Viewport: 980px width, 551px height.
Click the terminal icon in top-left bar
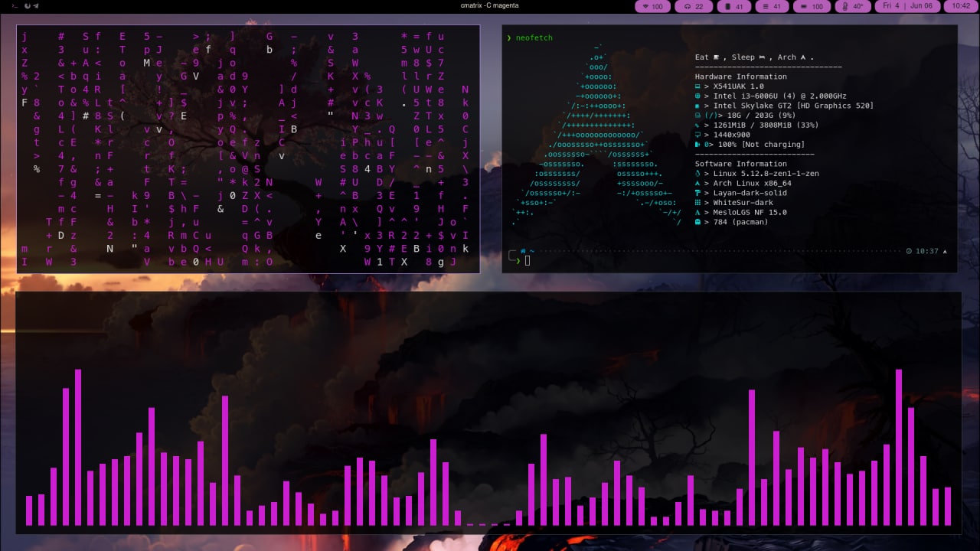(x=15, y=6)
